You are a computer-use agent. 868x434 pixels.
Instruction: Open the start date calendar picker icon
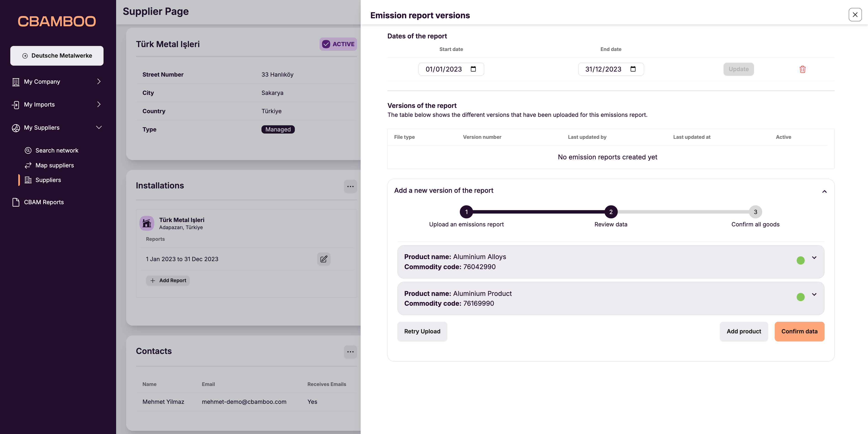click(x=473, y=69)
